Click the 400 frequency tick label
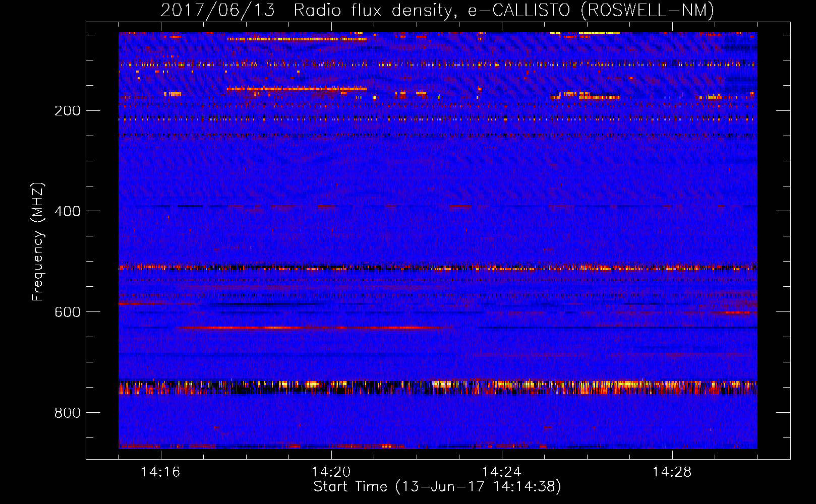Screen dimensions: 816x504 (68, 211)
